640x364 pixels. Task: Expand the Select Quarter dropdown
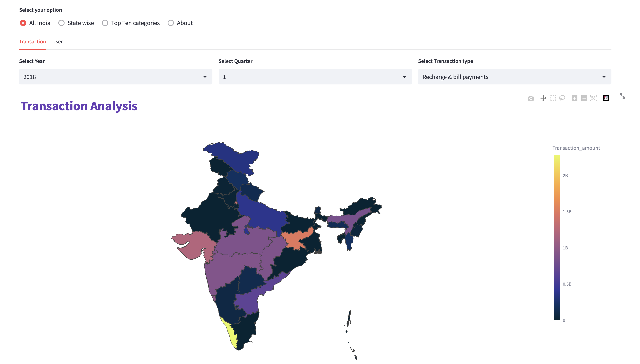[x=315, y=77]
